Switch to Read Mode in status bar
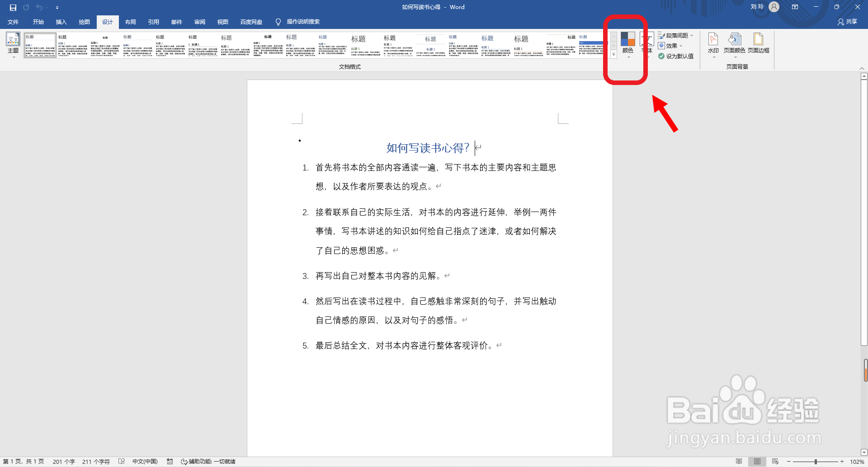Screen dimensions: 868x467 pyautogui.click(x=740, y=461)
